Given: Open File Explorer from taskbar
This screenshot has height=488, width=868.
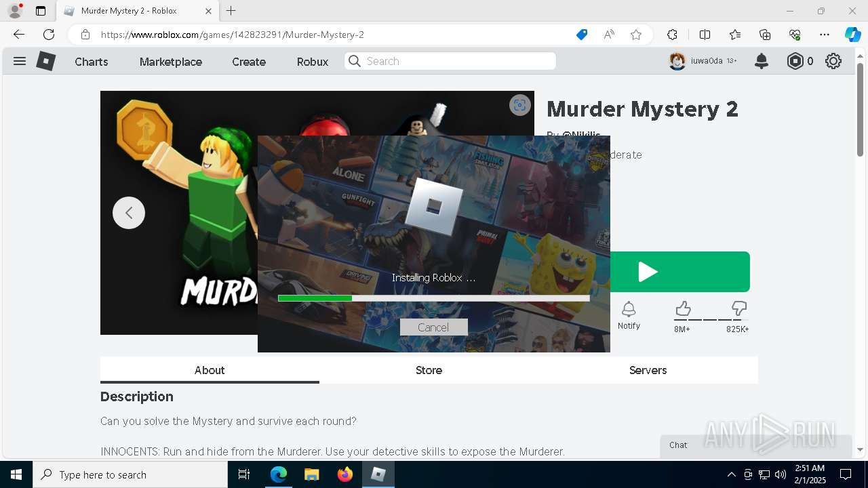Looking at the screenshot, I should 311,474.
